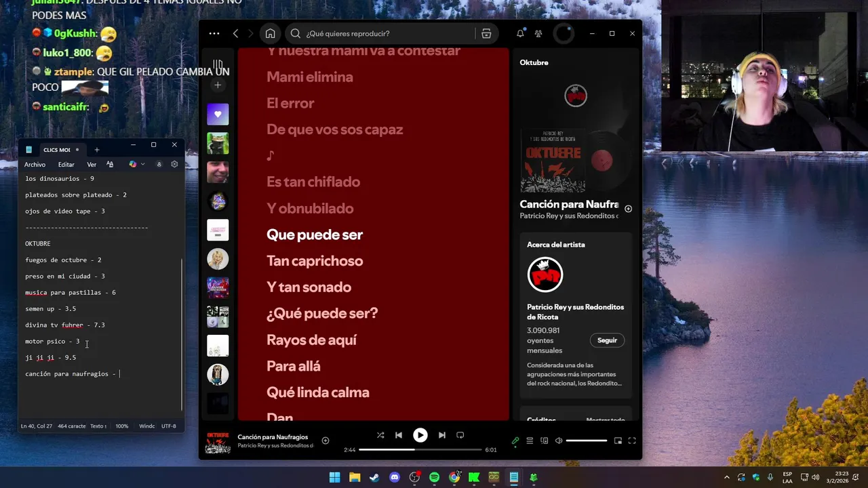The image size is (868, 488).
Task: Expand Copilot dropdown arrow in Notepad
Action: pyautogui.click(x=142, y=165)
